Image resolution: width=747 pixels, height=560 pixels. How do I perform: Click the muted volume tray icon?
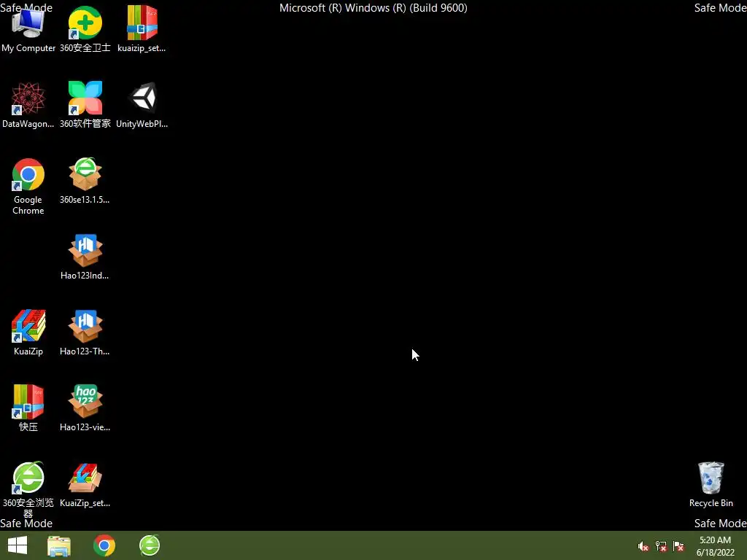643,546
